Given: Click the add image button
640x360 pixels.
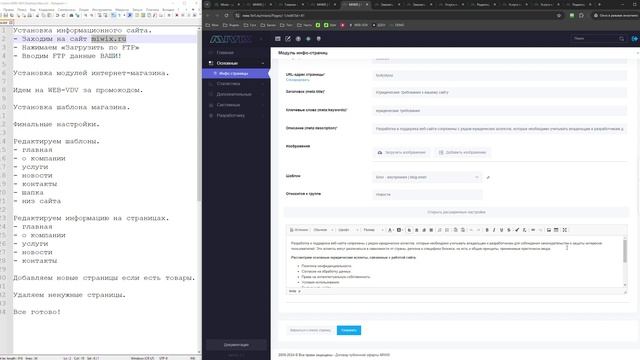Looking at the screenshot, I should 462,153.
